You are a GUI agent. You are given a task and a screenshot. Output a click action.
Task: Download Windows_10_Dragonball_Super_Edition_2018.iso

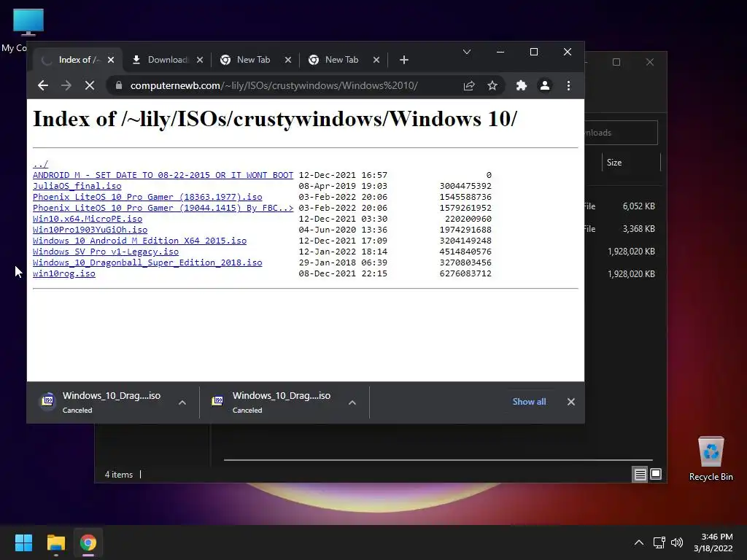[x=147, y=262]
